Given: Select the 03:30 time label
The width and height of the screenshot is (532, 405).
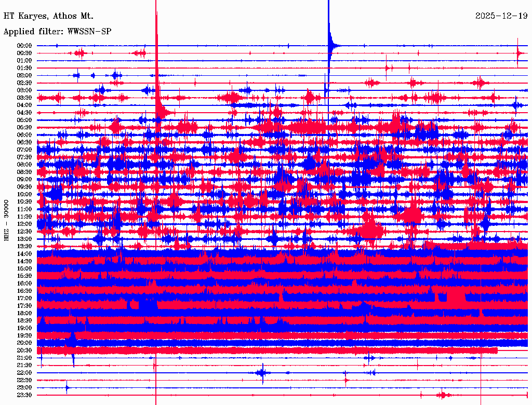Looking at the screenshot, I should (24, 98).
